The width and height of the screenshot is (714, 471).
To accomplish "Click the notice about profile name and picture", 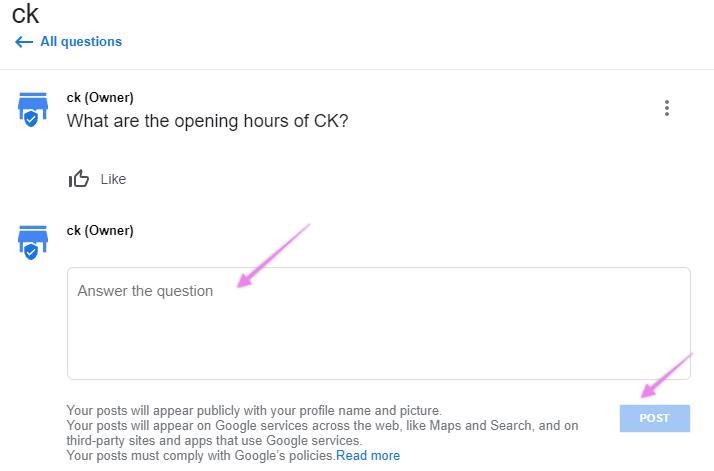I will pos(253,410).
